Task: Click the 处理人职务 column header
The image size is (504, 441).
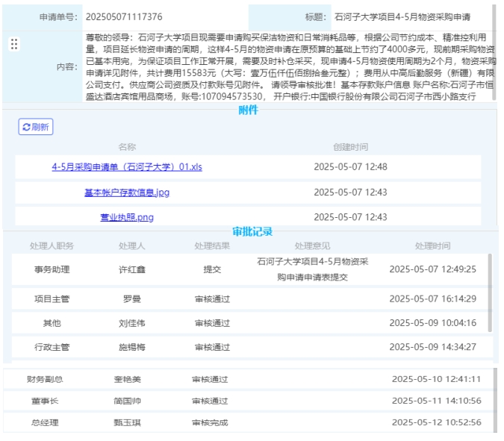Action: pyautogui.click(x=52, y=246)
